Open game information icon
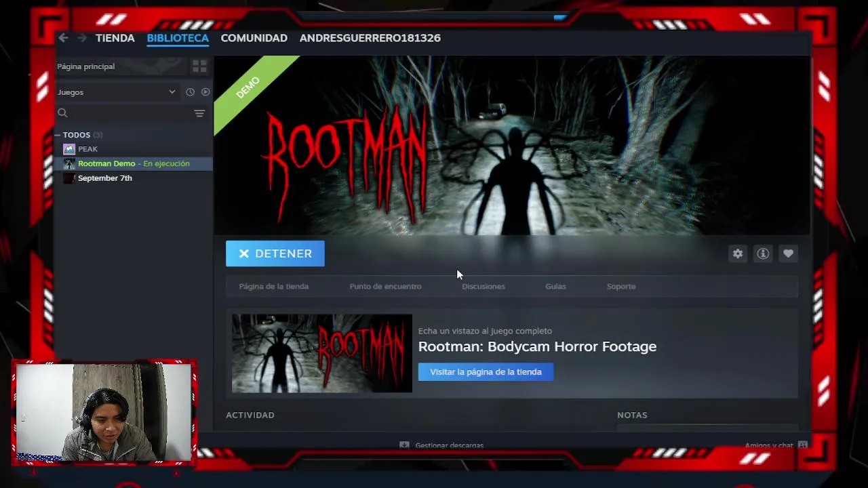This screenshot has height=488, width=868. coord(763,253)
